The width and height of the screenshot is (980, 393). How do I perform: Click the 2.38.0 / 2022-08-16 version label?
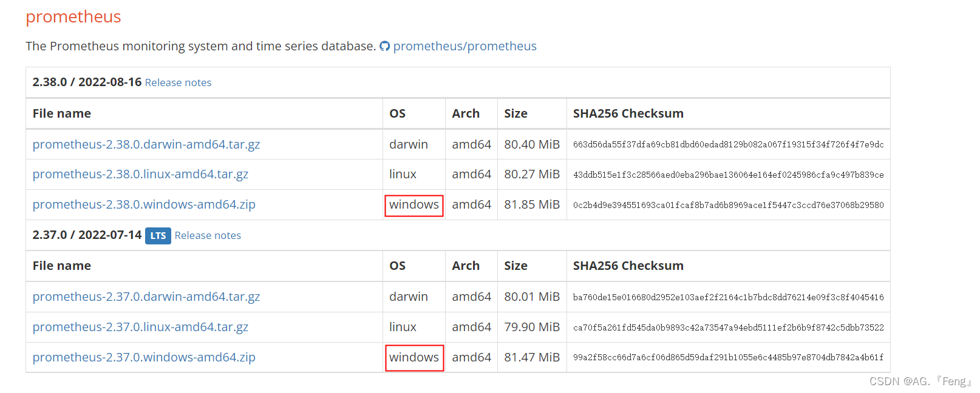tap(87, 82)
